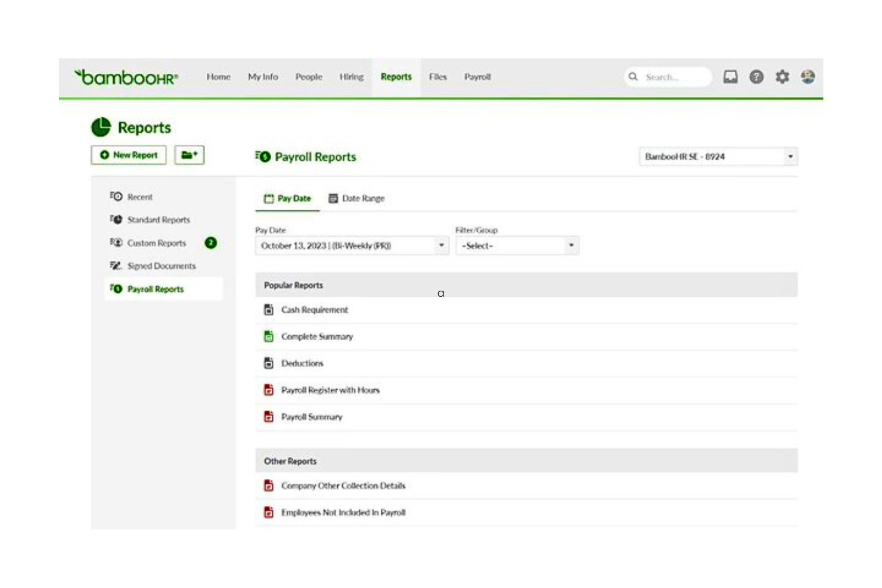Select the Reports menu

(396, 77)
